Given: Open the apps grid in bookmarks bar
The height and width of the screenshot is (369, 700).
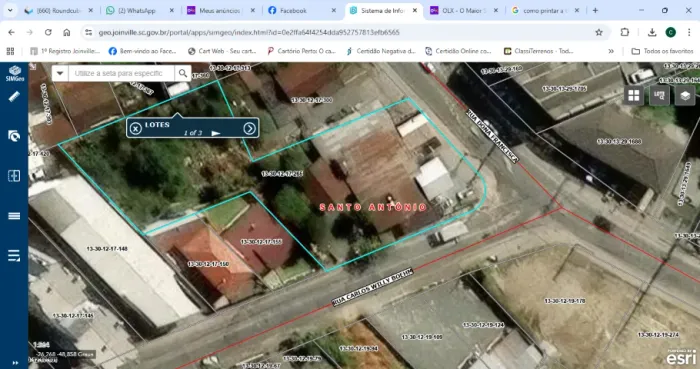Looking at the screenshot, I should 10,51.
